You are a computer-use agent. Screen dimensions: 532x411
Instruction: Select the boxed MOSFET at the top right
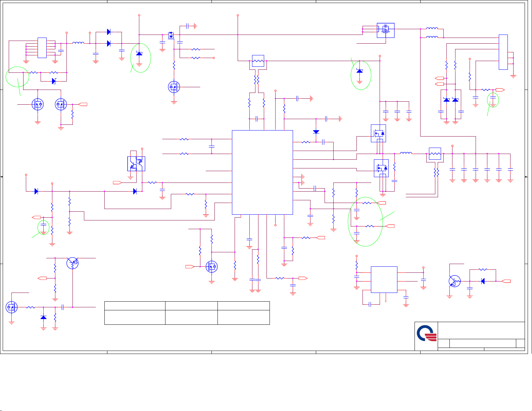pyautogui.click(x=386, y=30)
